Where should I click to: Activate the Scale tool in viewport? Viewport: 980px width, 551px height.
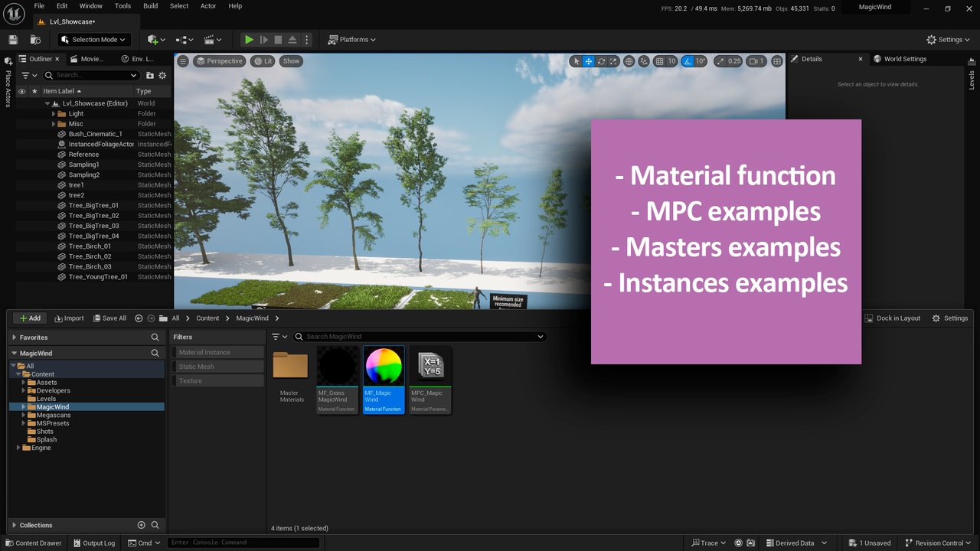pyautogui.click(x=614, y=61)
